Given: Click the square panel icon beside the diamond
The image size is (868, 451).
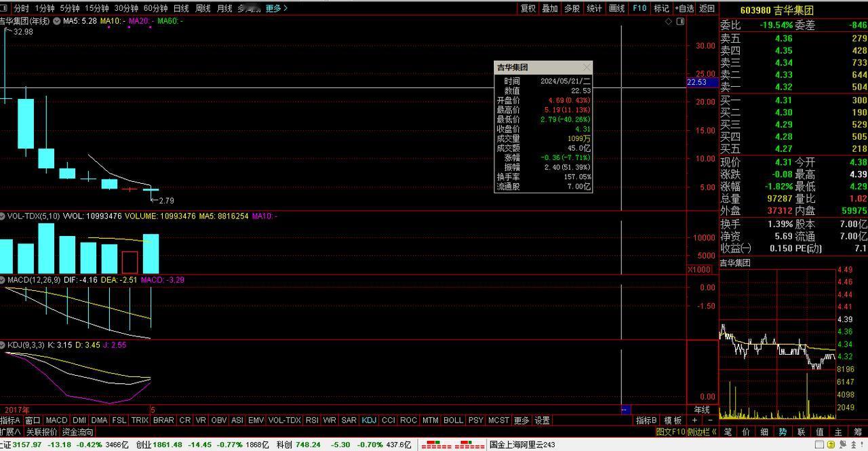Looking at the screenshot, I should point(680,22).
